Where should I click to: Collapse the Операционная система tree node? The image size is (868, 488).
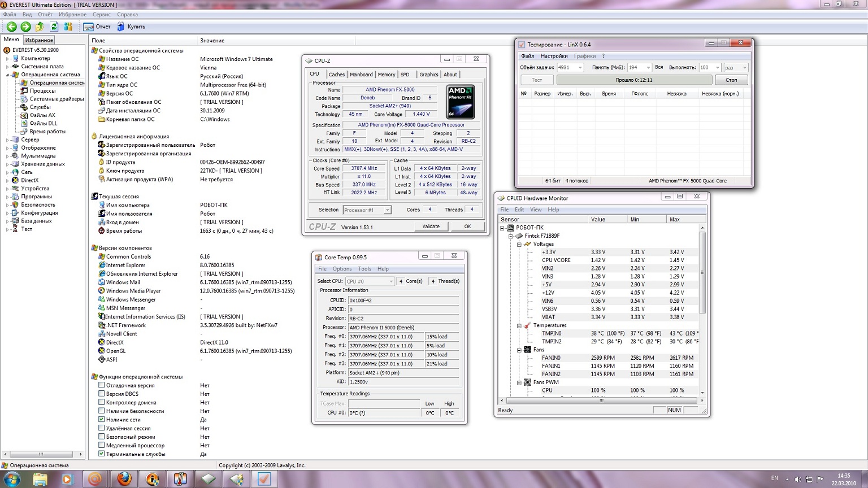tap(8, 75)
